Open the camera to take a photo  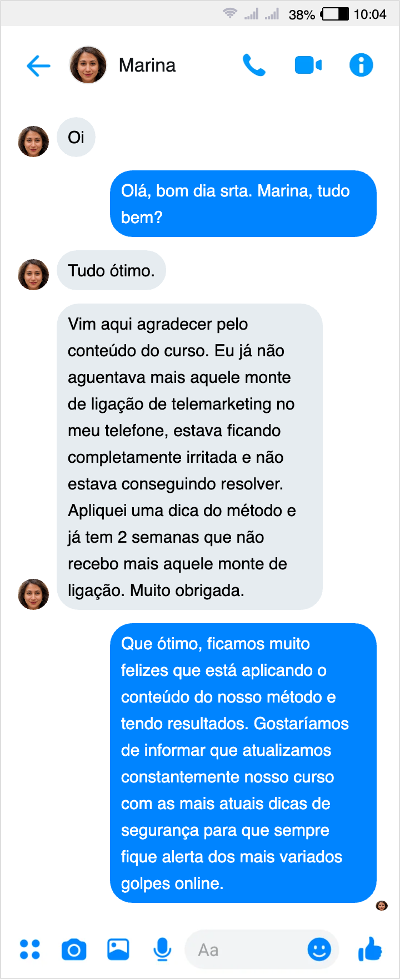(74, 949)
